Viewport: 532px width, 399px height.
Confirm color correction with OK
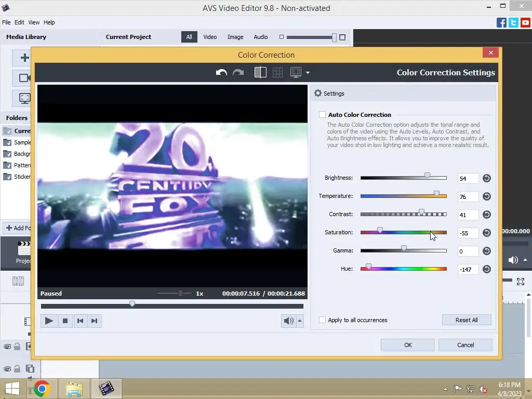[408, 345]
